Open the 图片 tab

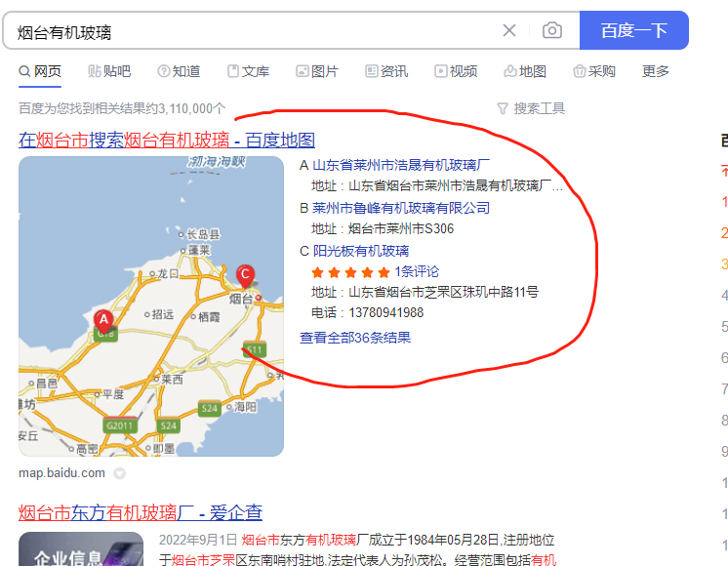317,71
